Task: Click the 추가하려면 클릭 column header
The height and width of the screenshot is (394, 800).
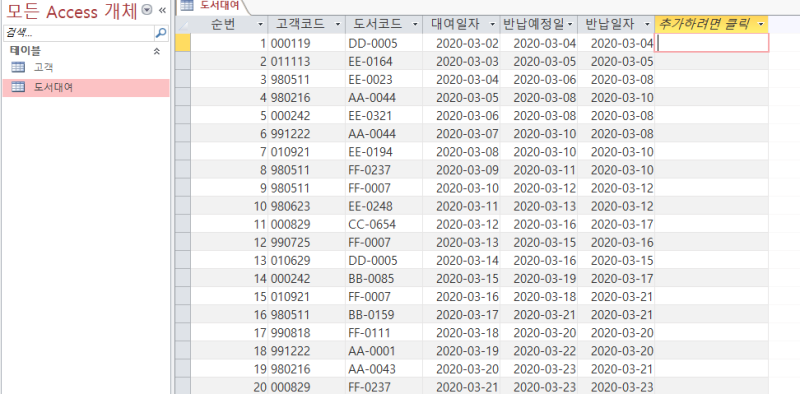Action: coord(712,24)
